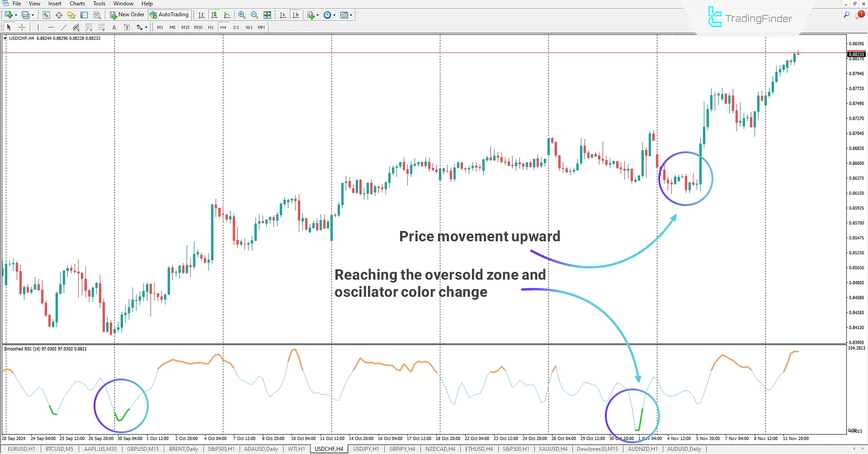The width and height of the screenshot is (868, 454).
Task: Switch chart timeframe to D1
Action: 236,27
